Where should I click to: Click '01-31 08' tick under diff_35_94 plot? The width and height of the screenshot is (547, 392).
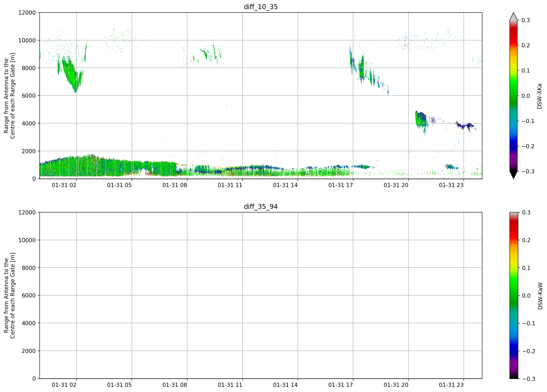pos(175,385)
